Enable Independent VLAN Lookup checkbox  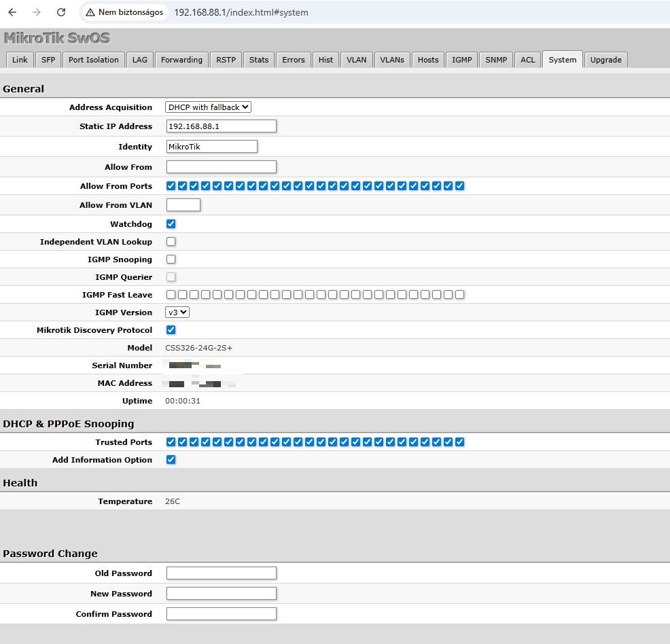[171, 242]
